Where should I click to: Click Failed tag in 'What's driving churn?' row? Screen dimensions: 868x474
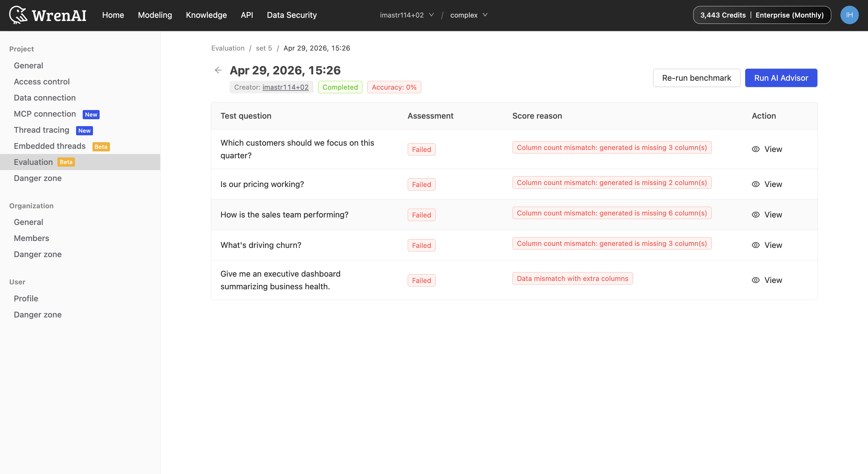[421, 245]
